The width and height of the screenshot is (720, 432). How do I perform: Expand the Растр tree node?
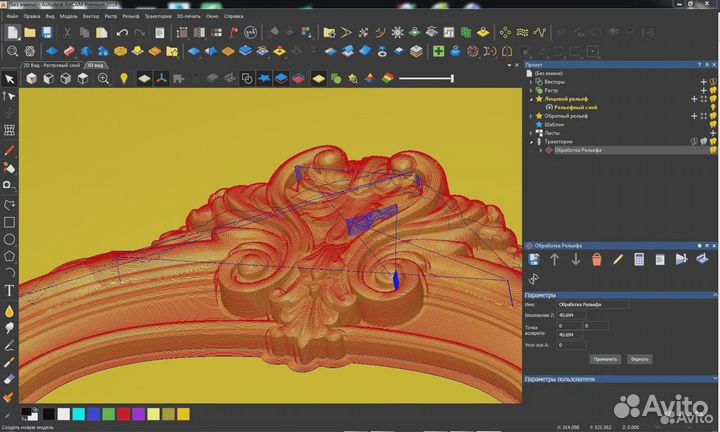[x=531, y=90]
